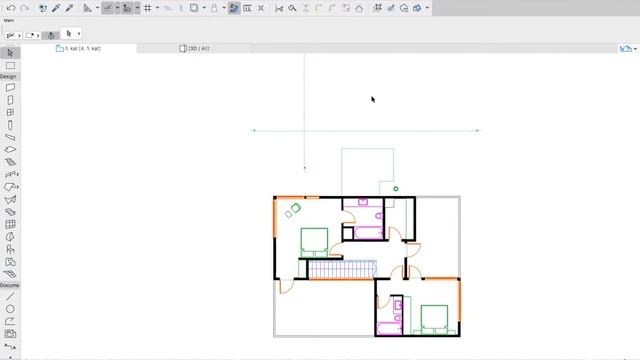The image size is (640, 360).
Task: Select the Line tool
Action: (x=10, y=297)
